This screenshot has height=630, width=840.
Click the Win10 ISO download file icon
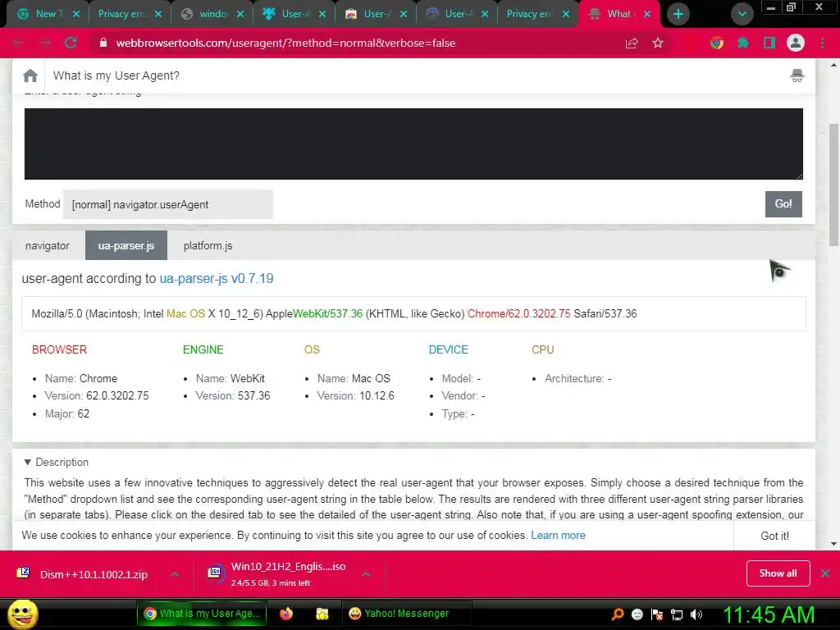215,573
